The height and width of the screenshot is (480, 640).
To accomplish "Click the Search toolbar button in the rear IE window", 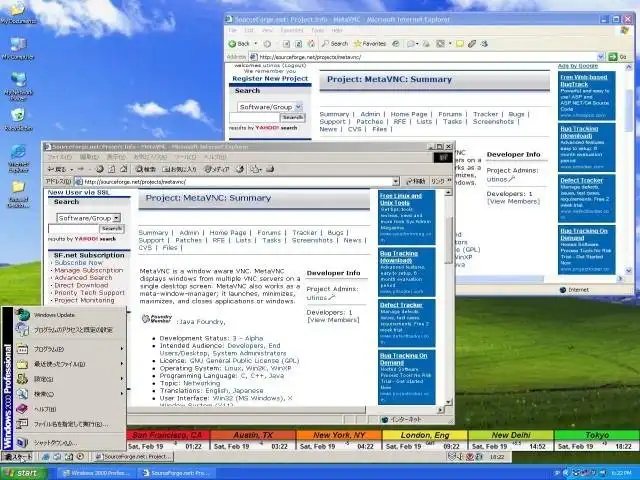I will click(335, 44).
